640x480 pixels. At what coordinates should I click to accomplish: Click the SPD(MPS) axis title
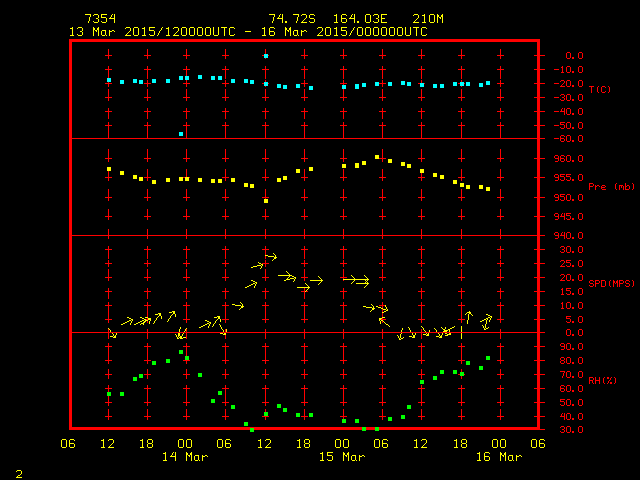pos(611,283)
